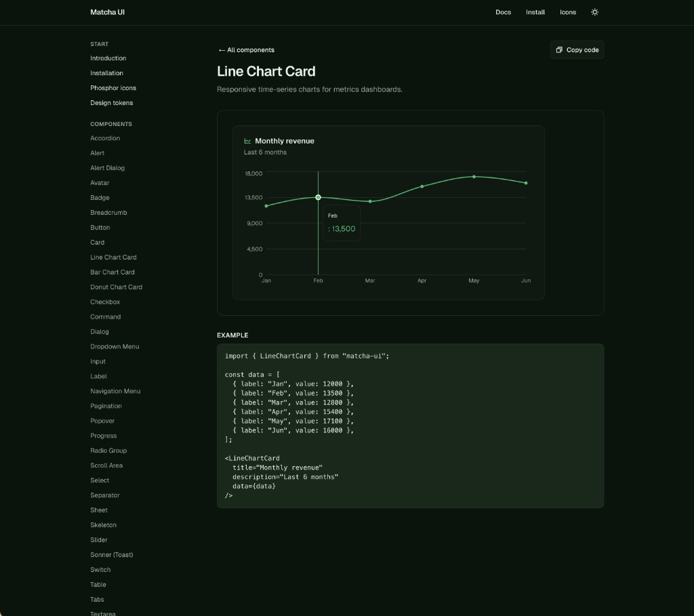The image size is (694, 616).
Task: Open Introduction in the sidebar
Action: click(108, 58)
